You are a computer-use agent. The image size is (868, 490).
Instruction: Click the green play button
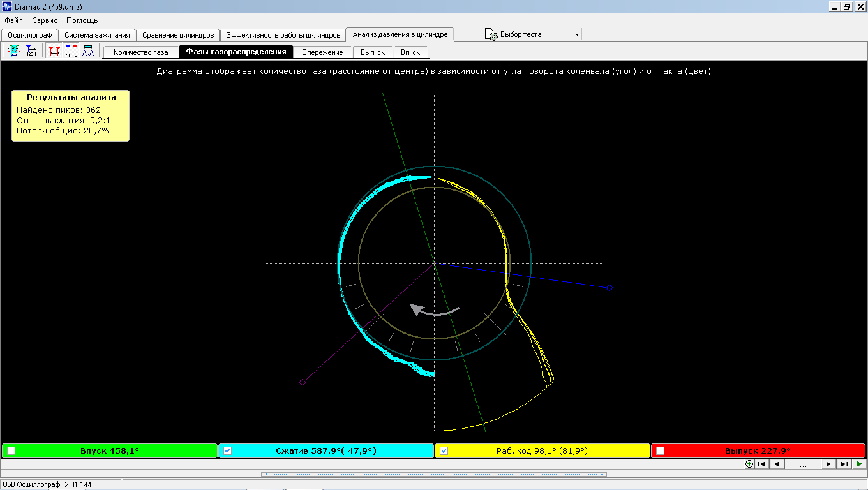[x=859, y=464]
